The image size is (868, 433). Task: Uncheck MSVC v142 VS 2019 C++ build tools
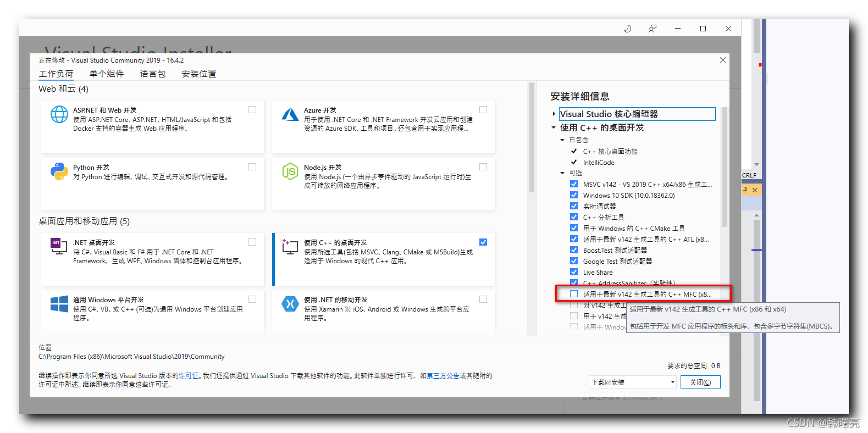[574, 184]
